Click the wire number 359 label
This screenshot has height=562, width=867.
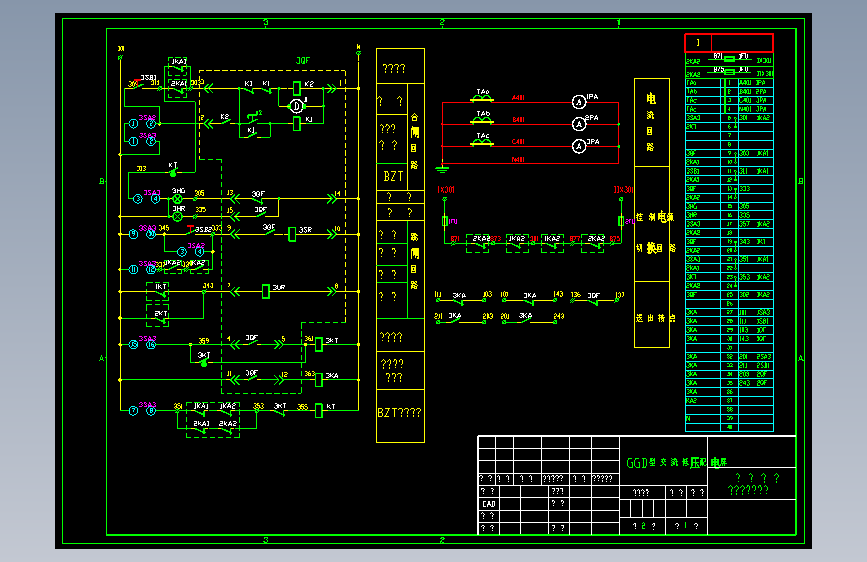(x=203, y=341)
